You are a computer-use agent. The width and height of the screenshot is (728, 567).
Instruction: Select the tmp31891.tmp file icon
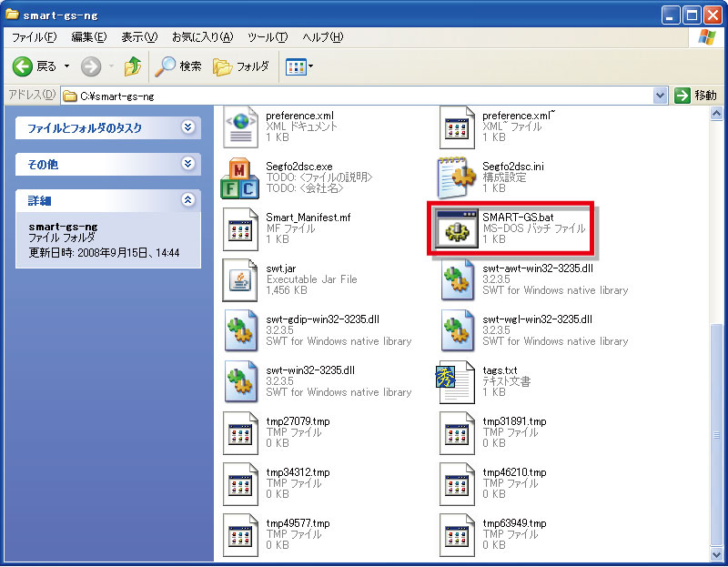click(457, 433)
